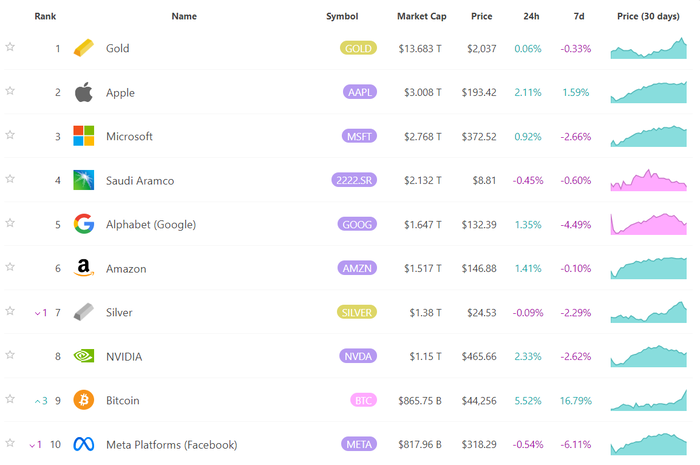
Task: Click the Saudi Aramco logo
Action: pos(83,180)
